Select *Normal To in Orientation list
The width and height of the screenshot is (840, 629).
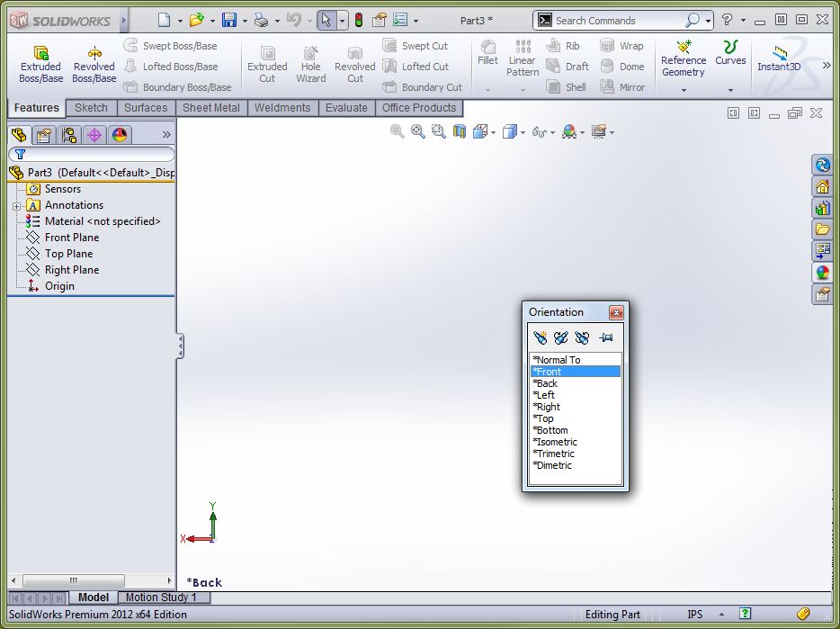[x=576, y=360]
